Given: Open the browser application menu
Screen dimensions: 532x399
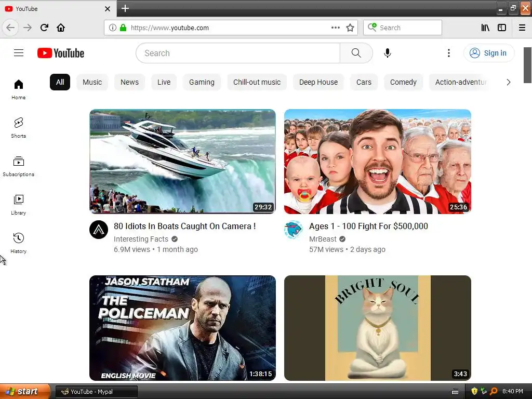Looking at the screenshot, I should tap(522, 28).
